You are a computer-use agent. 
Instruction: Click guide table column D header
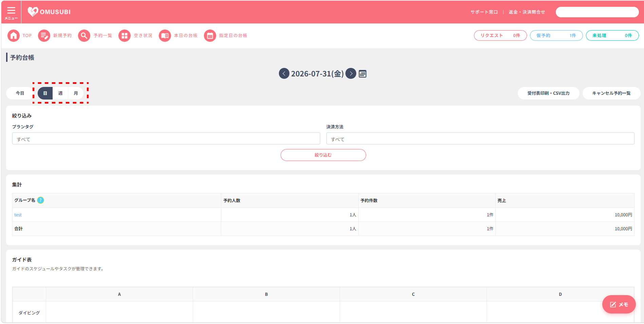click(560, 294)
